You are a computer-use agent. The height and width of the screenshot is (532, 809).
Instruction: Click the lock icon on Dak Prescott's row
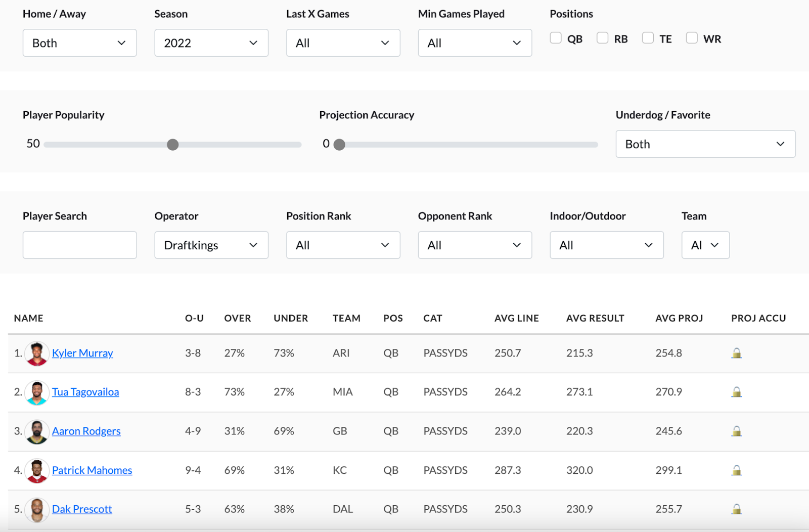(x=737, y=509)
